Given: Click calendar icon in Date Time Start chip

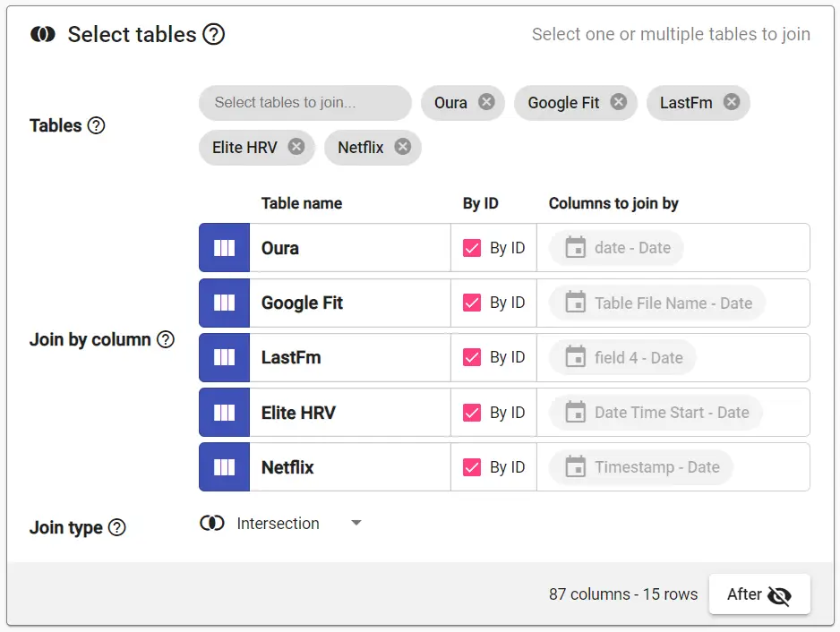Looking at the screenshot, I should [576, 412].
